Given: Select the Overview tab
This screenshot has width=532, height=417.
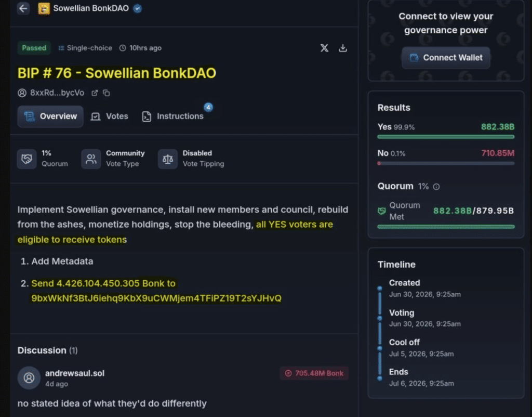Looking at the screenshot, I should pos(50,116).
